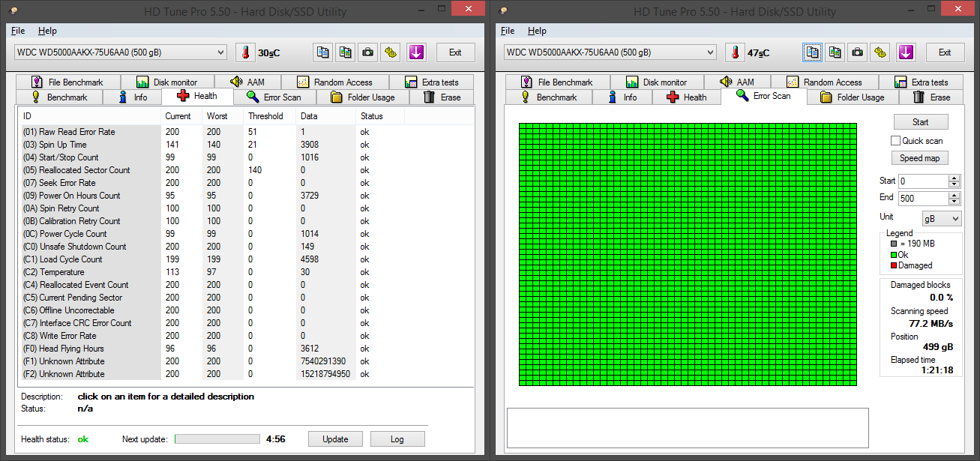Click copy text icon in right window toolbar
The height and width of the screenshot is (461, 980).
[813, 52]
